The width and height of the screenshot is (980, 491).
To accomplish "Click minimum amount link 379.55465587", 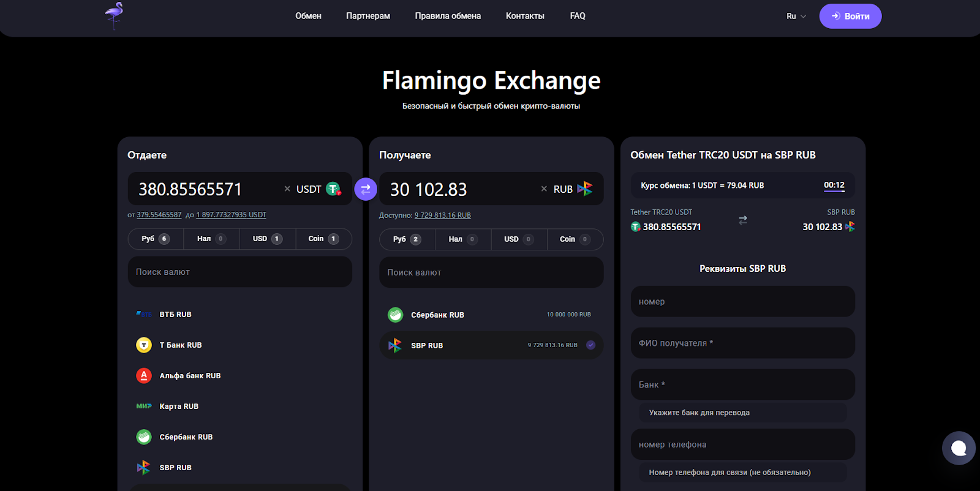I will coord(159,215).
